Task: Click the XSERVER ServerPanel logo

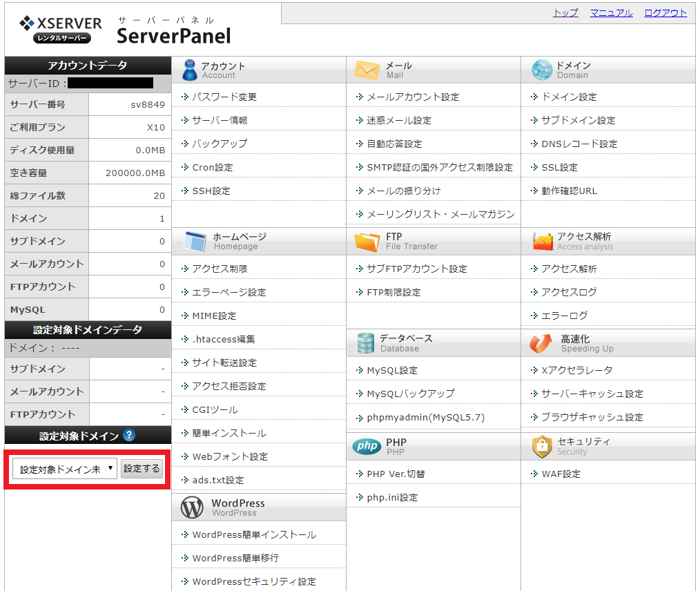Action: [x=126, y=30]
